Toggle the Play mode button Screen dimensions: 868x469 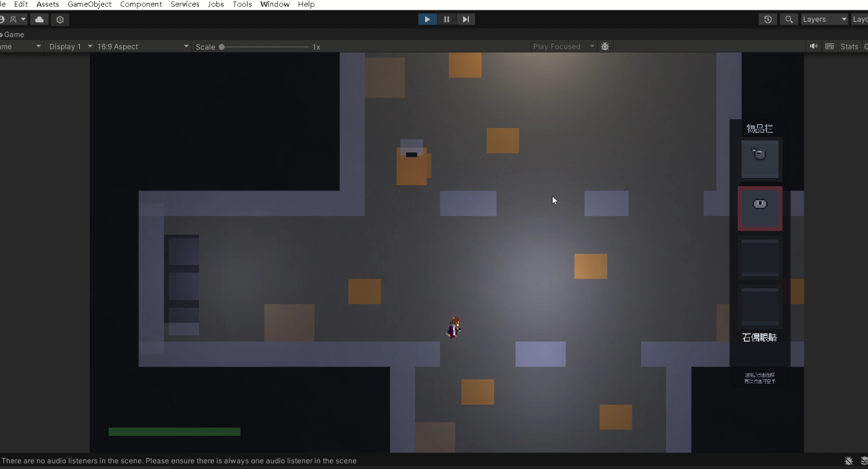tap(427, 19)
